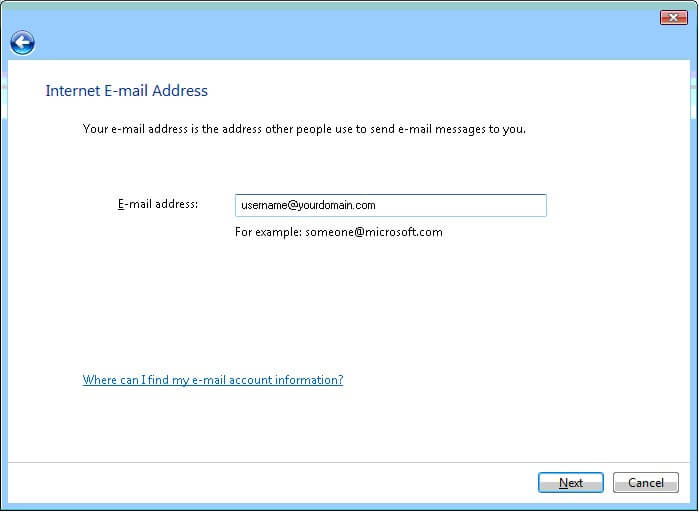Follow 'Where can I find my e-mail account information?'
The image size is (699, 512).
tap(213, 380)
